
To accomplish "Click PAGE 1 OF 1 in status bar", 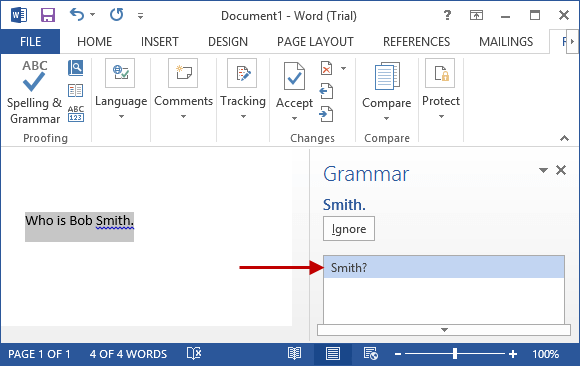I will (39, 354).
